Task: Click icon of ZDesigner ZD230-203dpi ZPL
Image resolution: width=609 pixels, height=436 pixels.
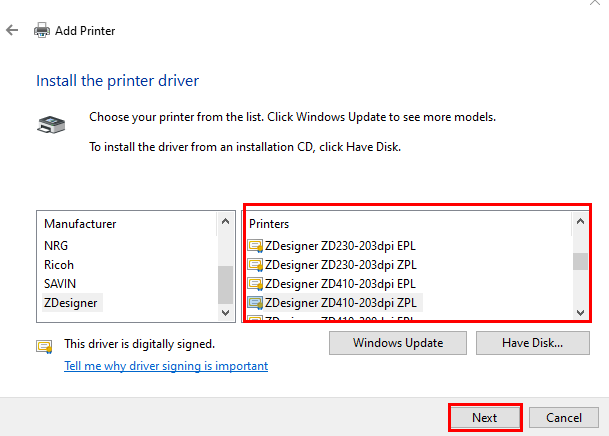Action: 255,265
